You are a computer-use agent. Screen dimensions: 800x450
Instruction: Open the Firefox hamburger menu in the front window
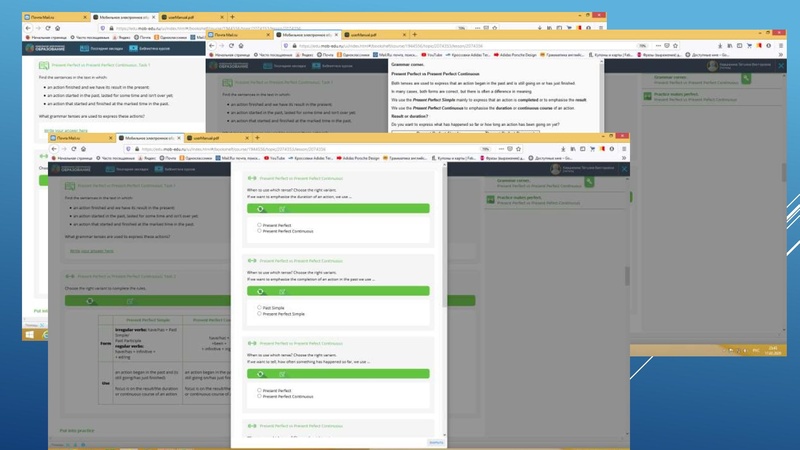pos(624,148)
